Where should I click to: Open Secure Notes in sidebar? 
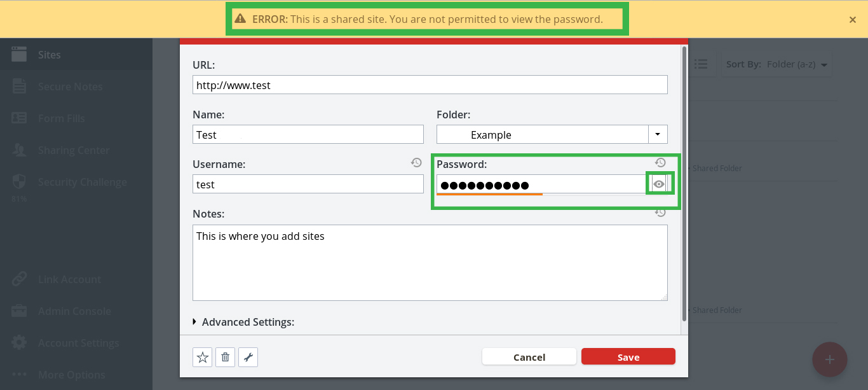70,87
